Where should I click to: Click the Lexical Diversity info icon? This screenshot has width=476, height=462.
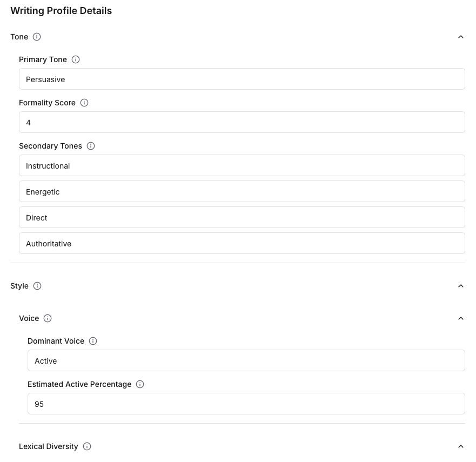point(87,446)
